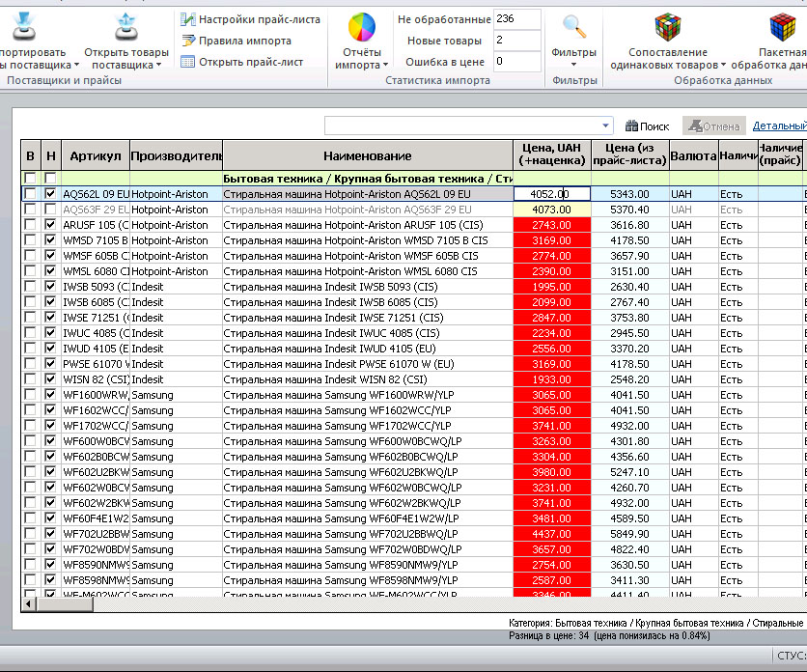Select the red price cell 2743.00
Viewport: 807px width, 672px height.
[552, 225]
